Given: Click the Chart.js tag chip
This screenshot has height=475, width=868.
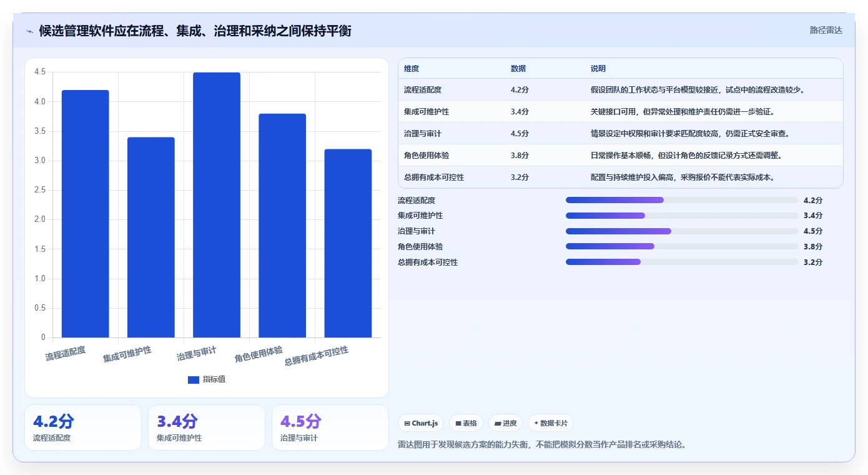Looking at the screenshot, I should (422, 423).
